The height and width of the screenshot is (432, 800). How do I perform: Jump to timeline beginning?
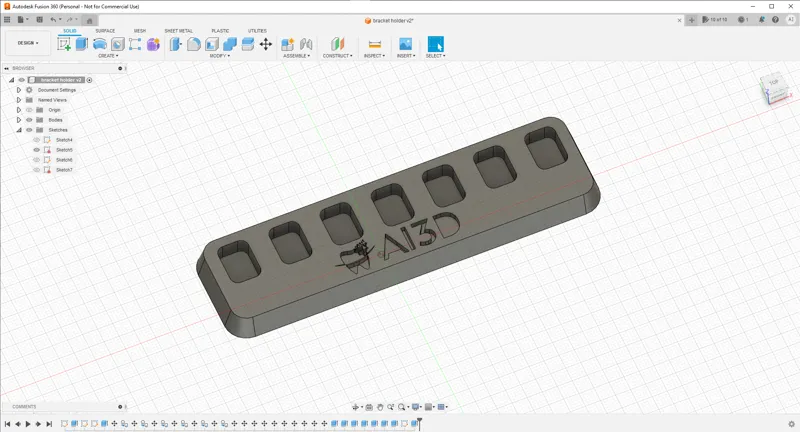pyautogui.click(x=8, y=424)
